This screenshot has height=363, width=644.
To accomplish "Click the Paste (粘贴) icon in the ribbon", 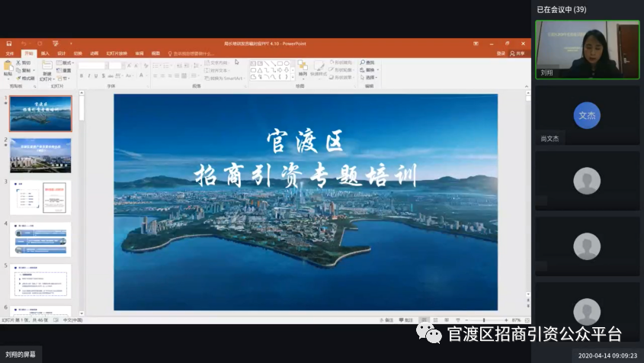I will [x=8, y=67].
